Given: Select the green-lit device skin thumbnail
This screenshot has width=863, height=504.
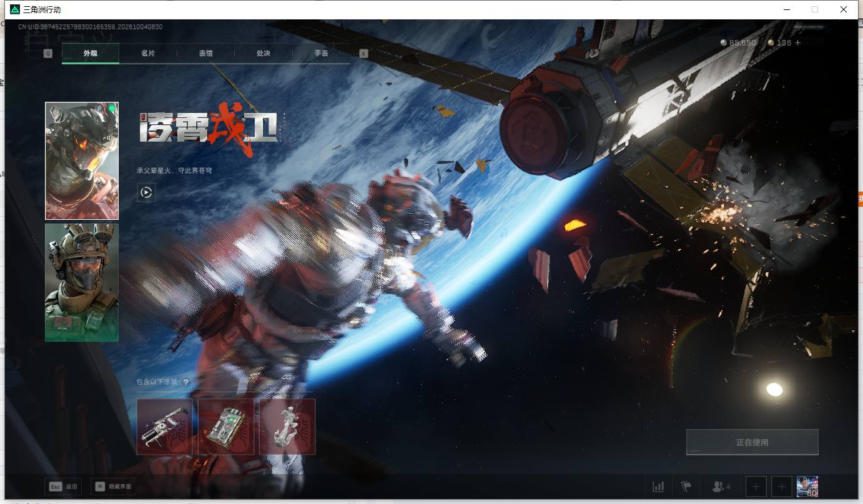Looking at the screenshot, I should (x=226, y=427).
